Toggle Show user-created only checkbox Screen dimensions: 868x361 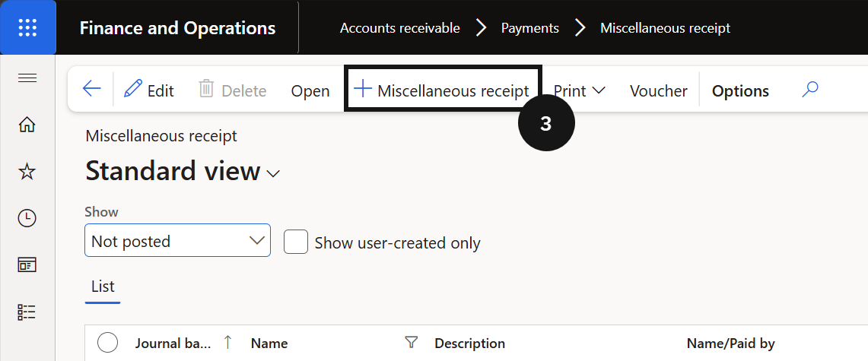click(296, 242)
